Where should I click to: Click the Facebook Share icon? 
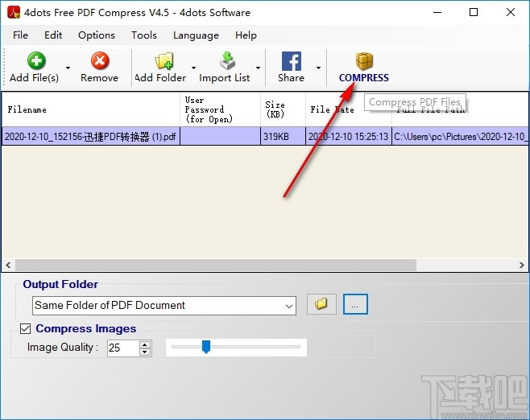(x=292, y=61)
